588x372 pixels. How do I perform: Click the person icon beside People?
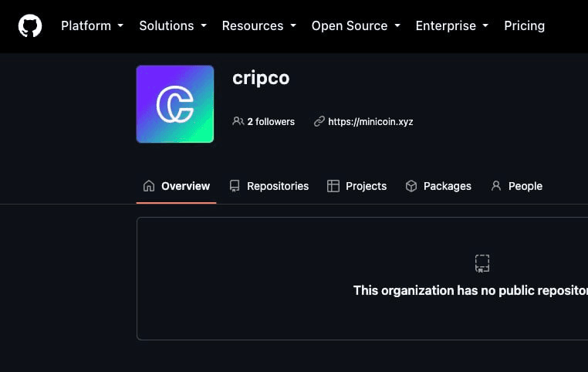[x=496, y=186]
